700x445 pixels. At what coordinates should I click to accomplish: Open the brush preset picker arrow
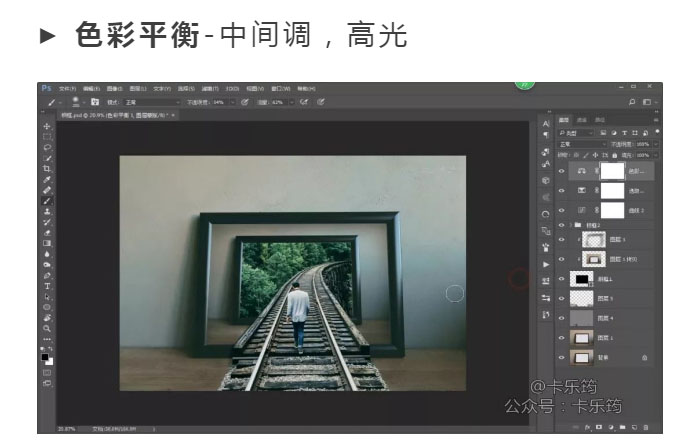tap(83, 103)
